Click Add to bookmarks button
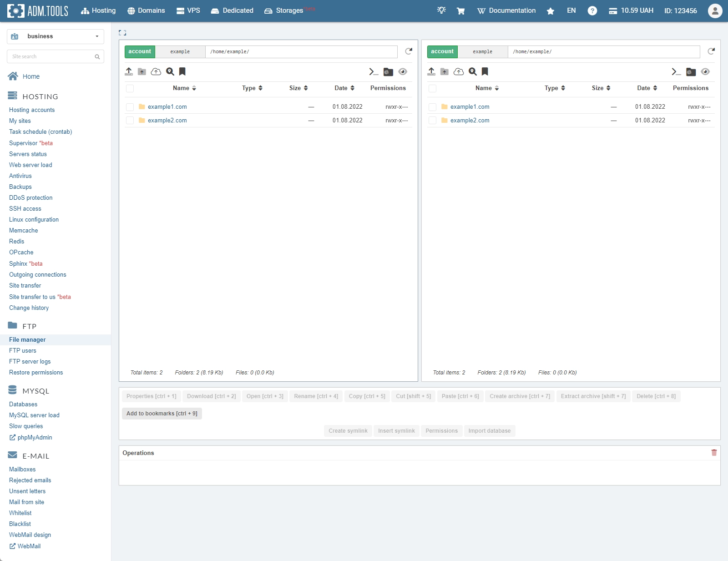 click(162, 414)
